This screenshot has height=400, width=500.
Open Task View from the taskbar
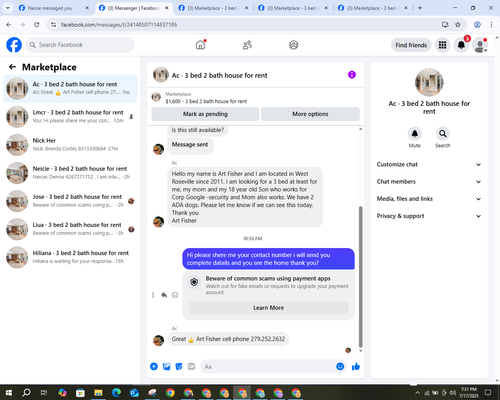coord(44,393)
